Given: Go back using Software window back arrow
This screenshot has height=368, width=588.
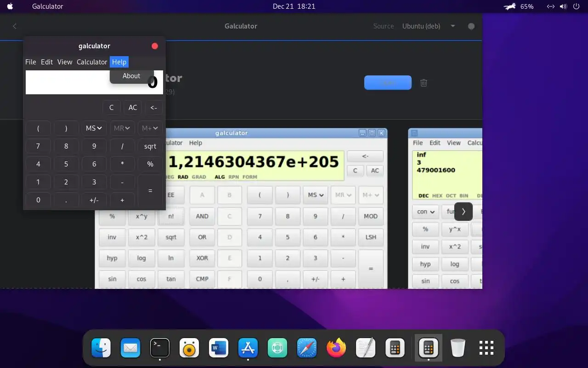Looking at the screenshot, I should 15,26.
